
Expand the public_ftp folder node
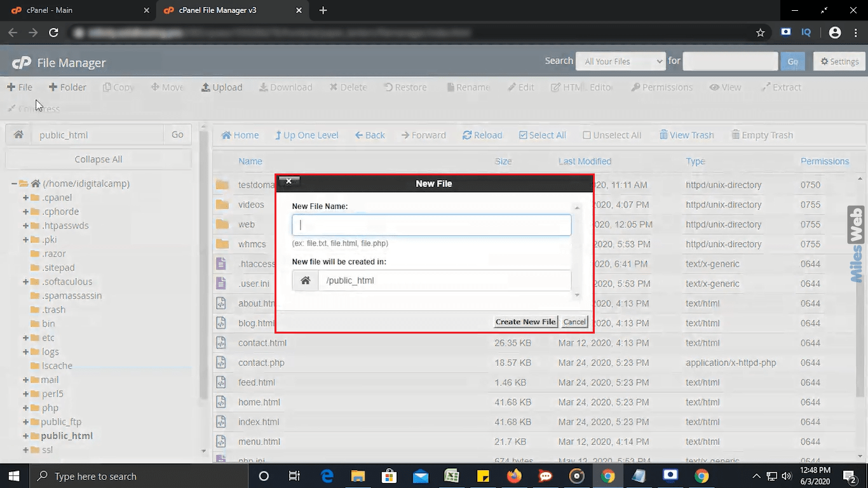point(25,421)
